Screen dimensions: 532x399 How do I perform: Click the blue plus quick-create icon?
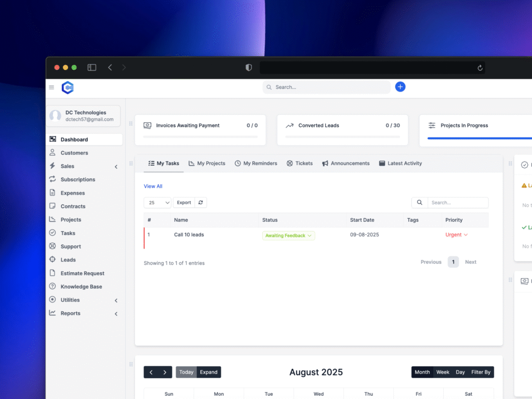(x=400, y=87)
